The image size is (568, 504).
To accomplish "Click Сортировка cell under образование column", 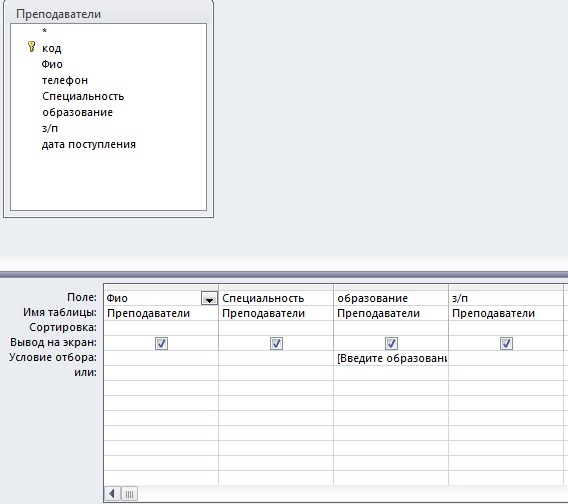I will [391, 328].
